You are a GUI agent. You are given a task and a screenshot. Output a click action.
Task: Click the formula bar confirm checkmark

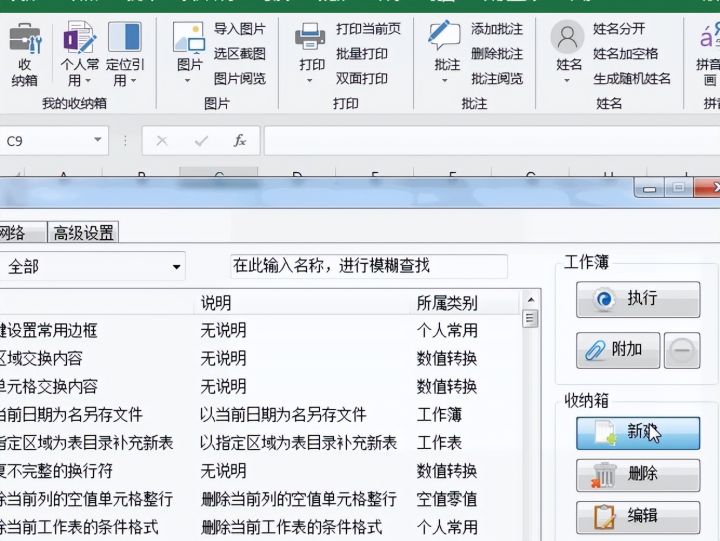(201, 141)
